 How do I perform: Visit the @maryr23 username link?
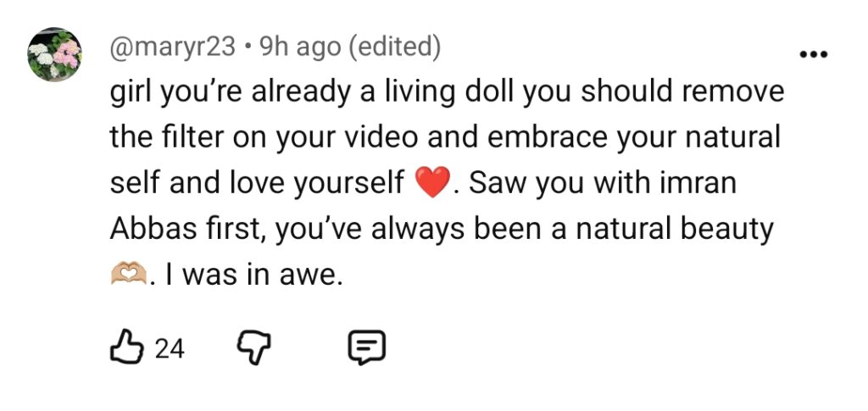click(173, 48)
